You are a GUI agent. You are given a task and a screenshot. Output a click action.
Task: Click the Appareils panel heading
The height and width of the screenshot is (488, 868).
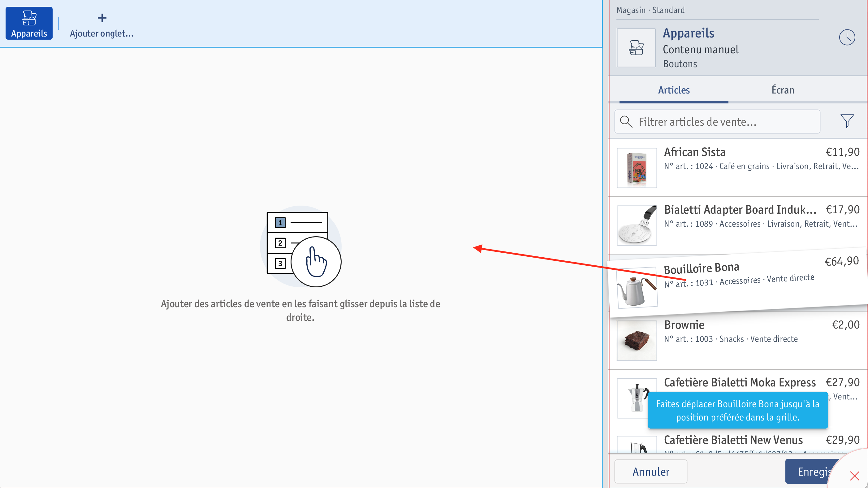689,33
